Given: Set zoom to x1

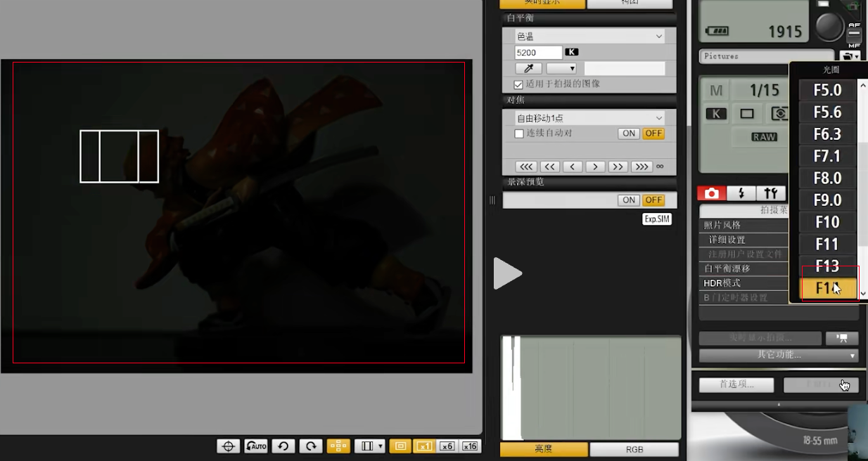Looking at the screenshot, I should pyautogui.click(x=424, y=446).
